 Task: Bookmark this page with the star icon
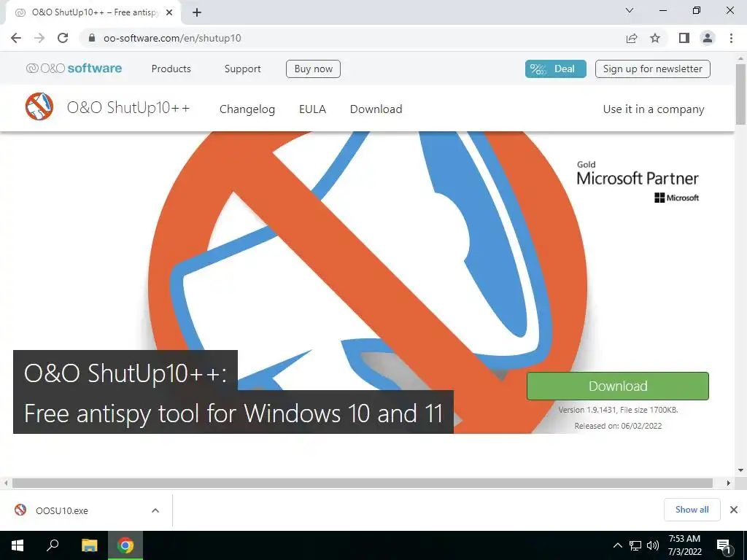click(655, 38)
